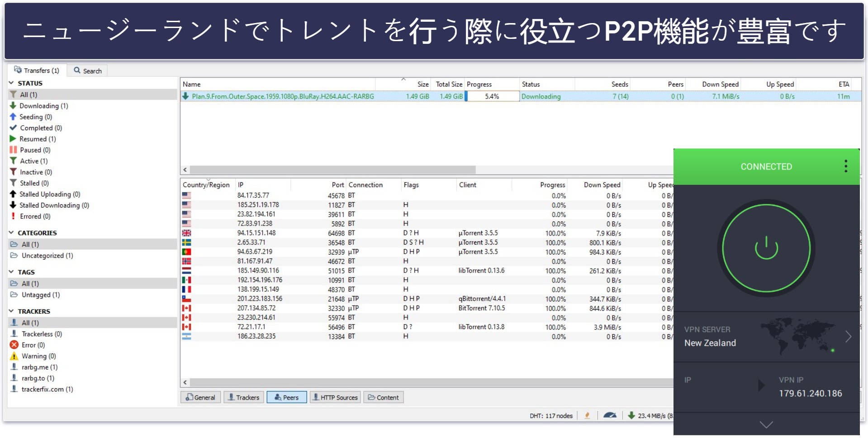The height and width of the screenshot is (438, 868).
Task: Collapse the TAGS section
Action: (11, 272)
